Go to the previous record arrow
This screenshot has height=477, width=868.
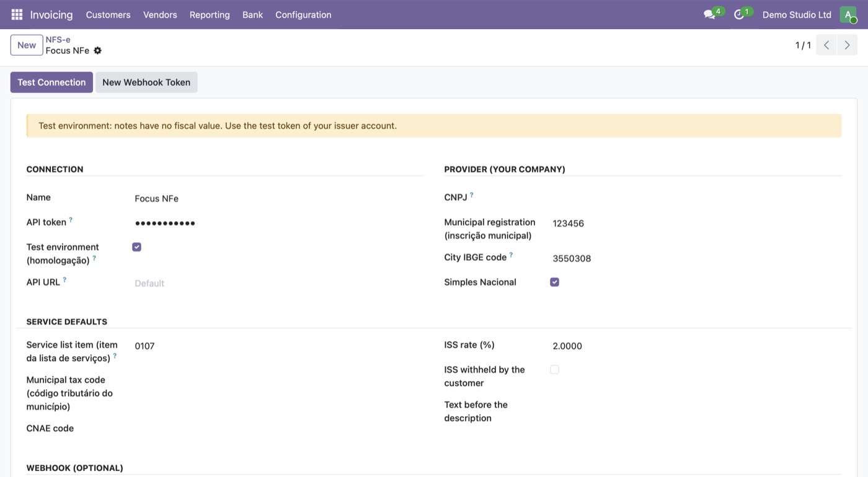pos(826,45)
